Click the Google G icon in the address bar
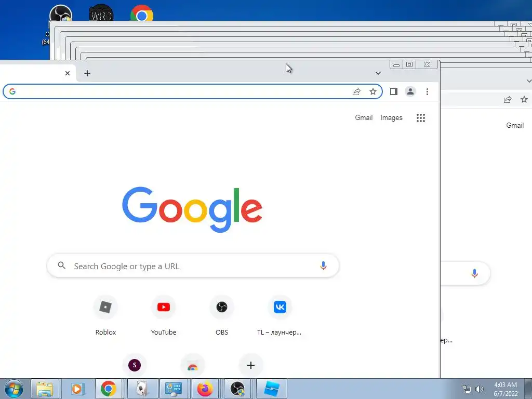Image resolution: width=532 pixels, height=399 pixels. coord(12,91)
